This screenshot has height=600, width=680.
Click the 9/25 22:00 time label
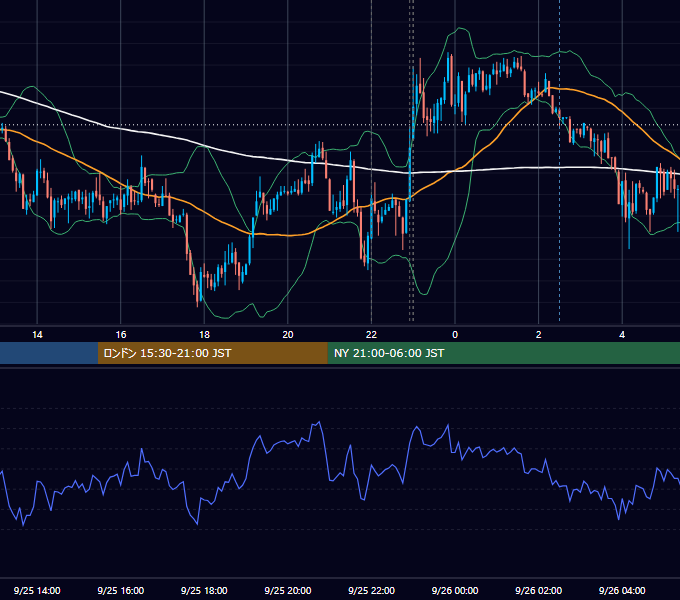371,590
